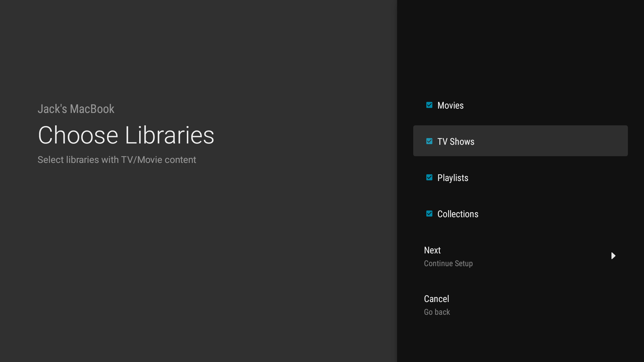The image size is (644, 362).
Task: Click the Choose Libraries heading
Action: point(126,135)
